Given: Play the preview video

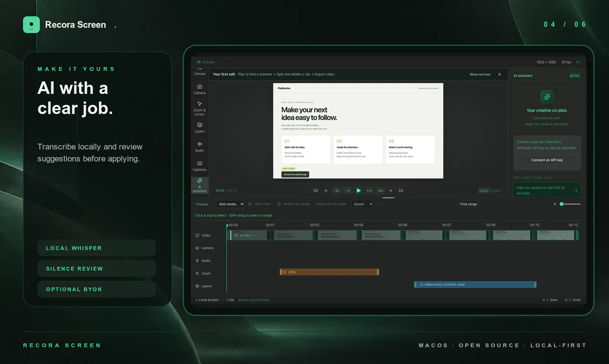Looking at the screenshot, I should [x=359, y=191].
